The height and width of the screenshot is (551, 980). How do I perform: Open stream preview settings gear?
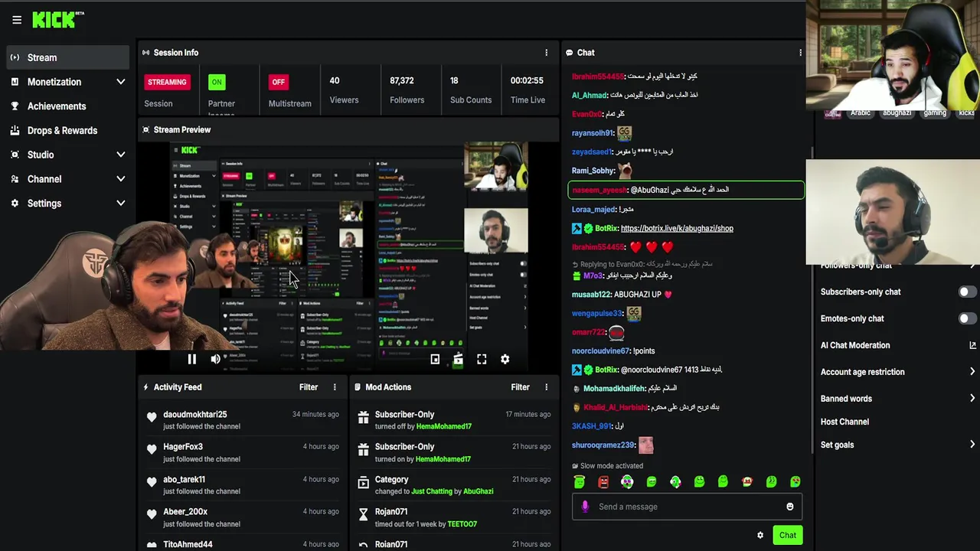coord(505,359)
